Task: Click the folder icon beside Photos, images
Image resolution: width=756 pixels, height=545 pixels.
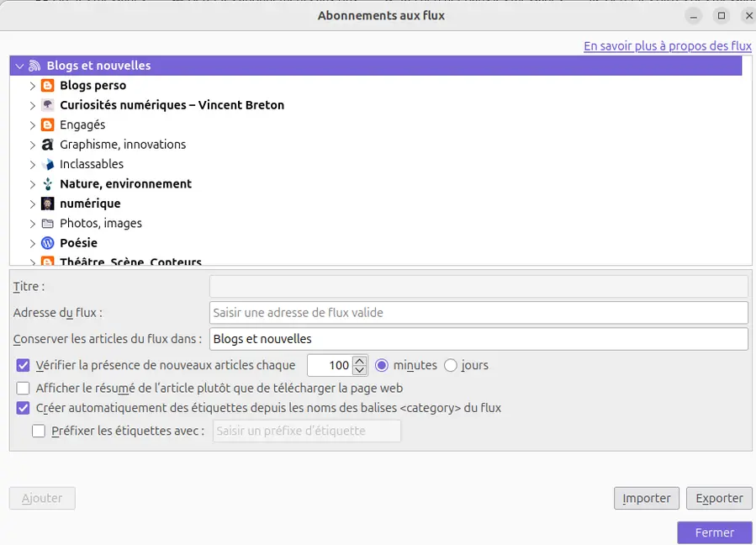Action: [x=47, y=224]
